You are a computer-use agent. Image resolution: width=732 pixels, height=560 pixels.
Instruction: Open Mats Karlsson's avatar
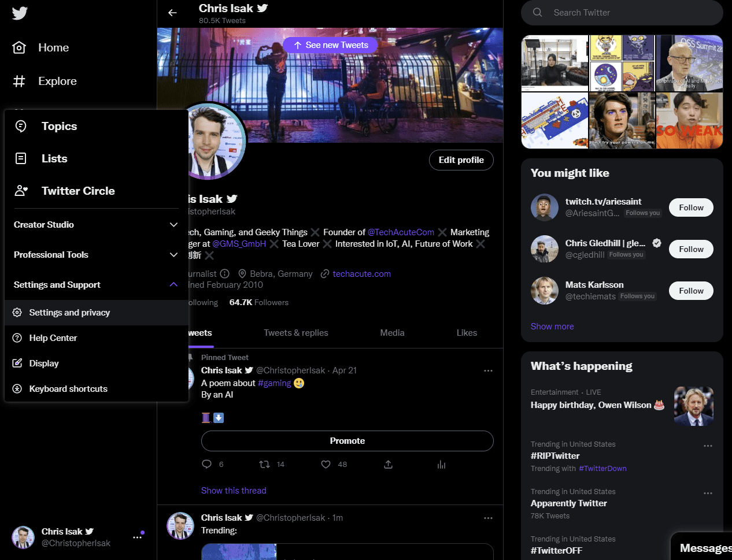click(545, 291)
